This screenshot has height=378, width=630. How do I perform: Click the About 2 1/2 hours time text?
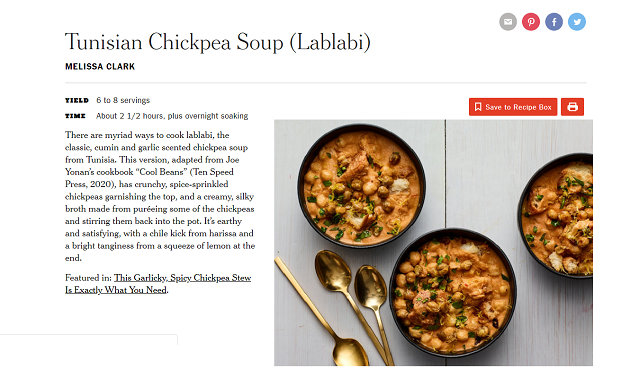[172, 116]
